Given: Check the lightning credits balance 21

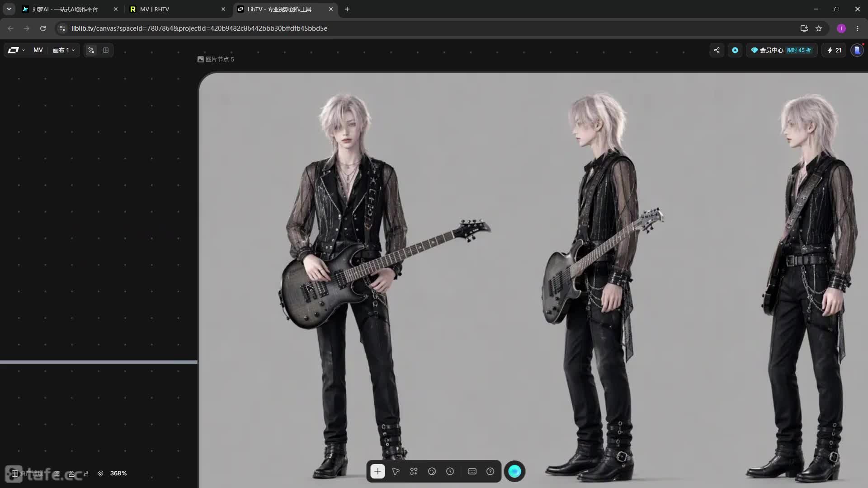Looking at the screenshot, I should 834,50.
